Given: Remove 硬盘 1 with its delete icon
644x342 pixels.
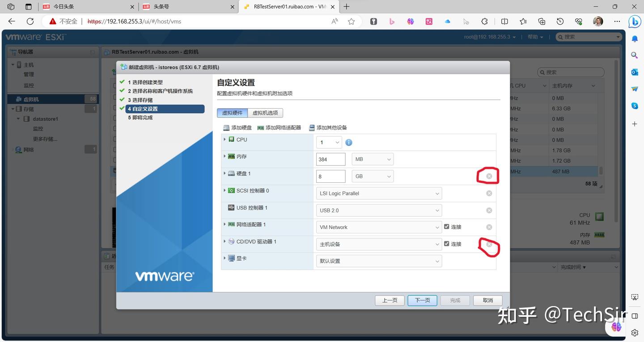Looking at the screenshot, I should [x=489, y=176].
